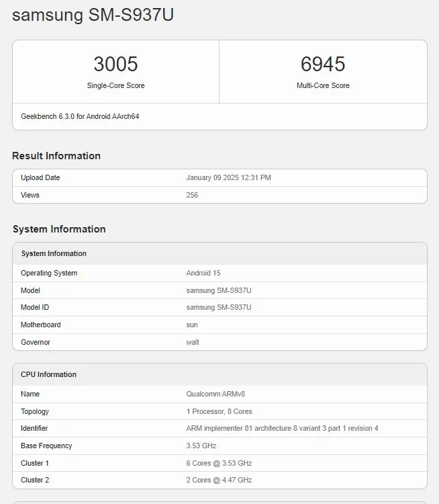Click the Views count 256
This screenshot has width=439, height=504.
tap(192, 195)
